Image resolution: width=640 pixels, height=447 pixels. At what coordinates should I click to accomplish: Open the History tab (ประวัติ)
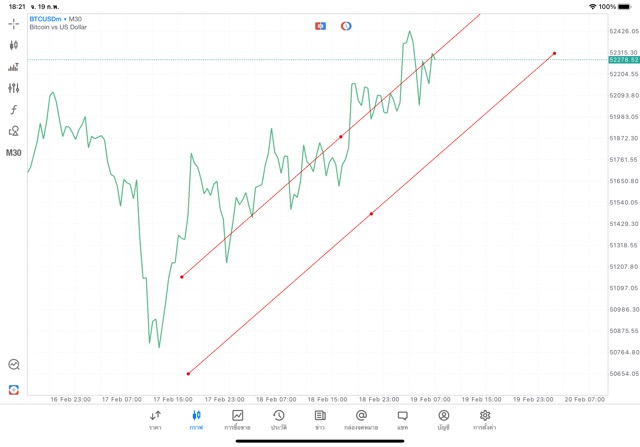pyautogui.click(x=278, y=419)
